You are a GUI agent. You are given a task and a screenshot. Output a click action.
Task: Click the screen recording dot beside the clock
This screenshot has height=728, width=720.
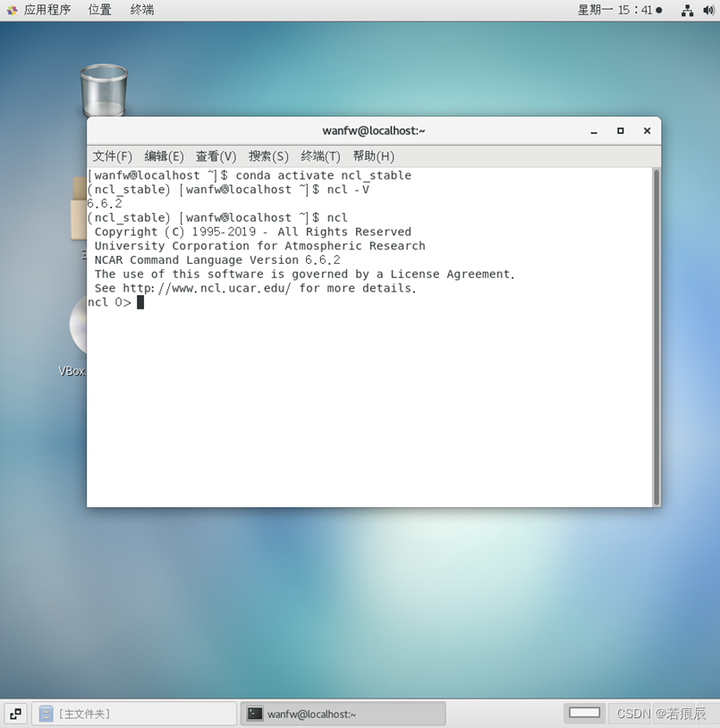coord(657,11)
